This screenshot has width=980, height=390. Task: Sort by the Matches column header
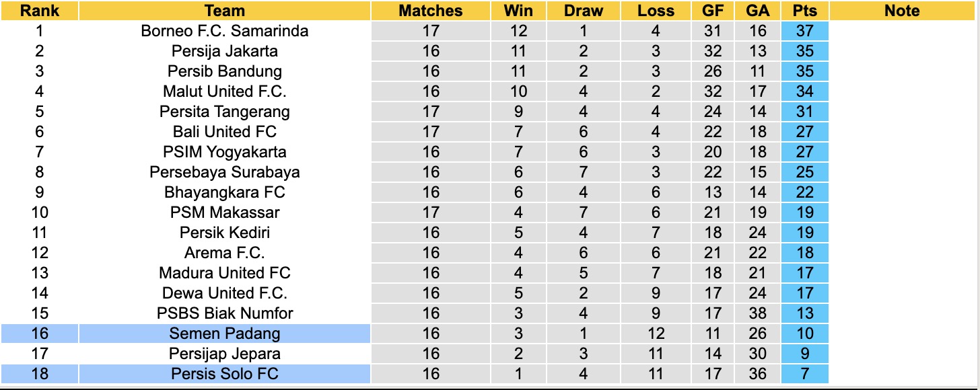coord(431,11)
